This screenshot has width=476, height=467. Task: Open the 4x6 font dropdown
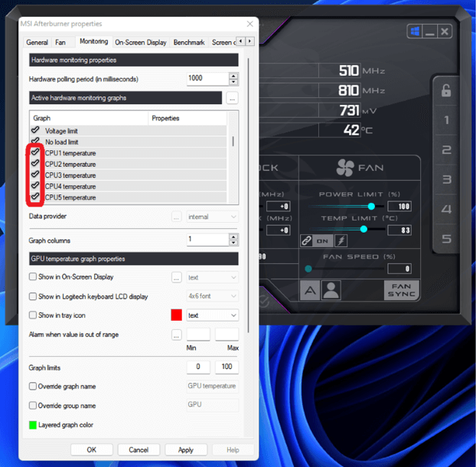click(212, 296)
